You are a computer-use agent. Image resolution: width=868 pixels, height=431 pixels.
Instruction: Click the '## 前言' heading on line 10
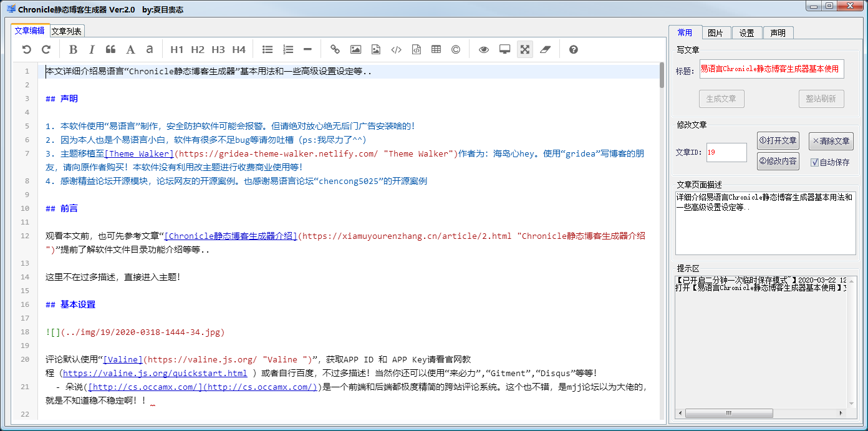(x=62, y=208)
